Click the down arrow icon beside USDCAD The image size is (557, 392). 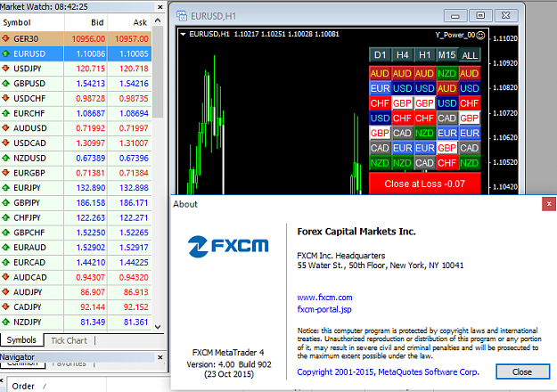click(x=5, y=143)
